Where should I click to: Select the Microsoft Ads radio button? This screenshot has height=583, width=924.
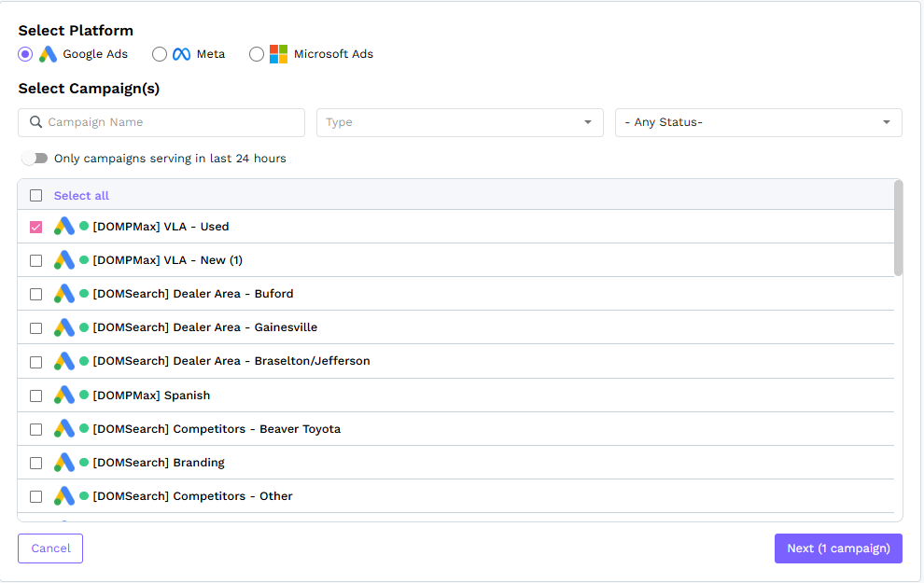tap(257, 54)
